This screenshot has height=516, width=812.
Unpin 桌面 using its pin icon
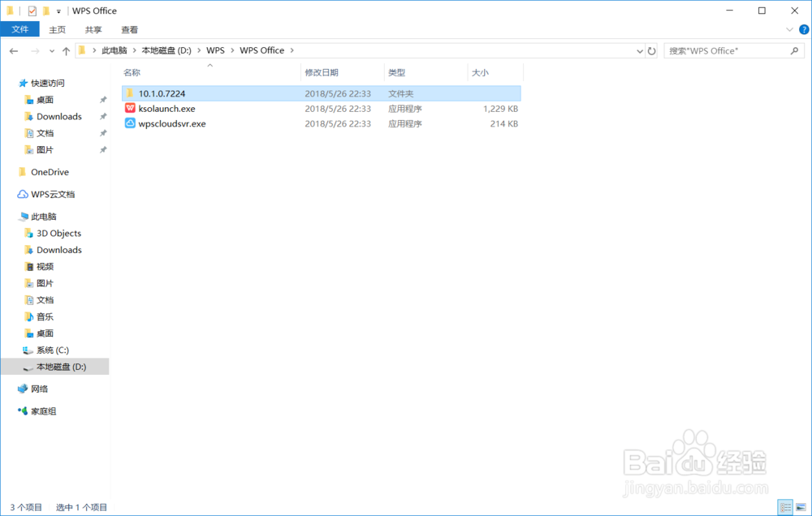(103, 99)
